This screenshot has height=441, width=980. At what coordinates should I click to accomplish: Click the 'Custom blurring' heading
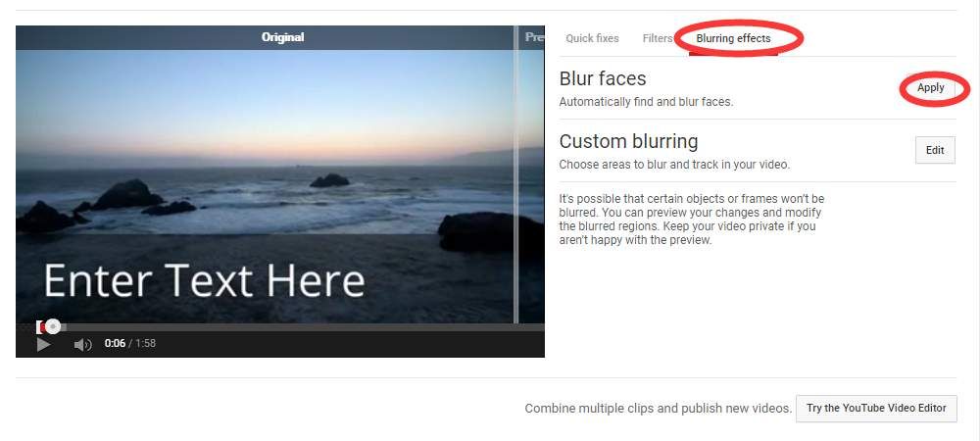pos(628,141)
